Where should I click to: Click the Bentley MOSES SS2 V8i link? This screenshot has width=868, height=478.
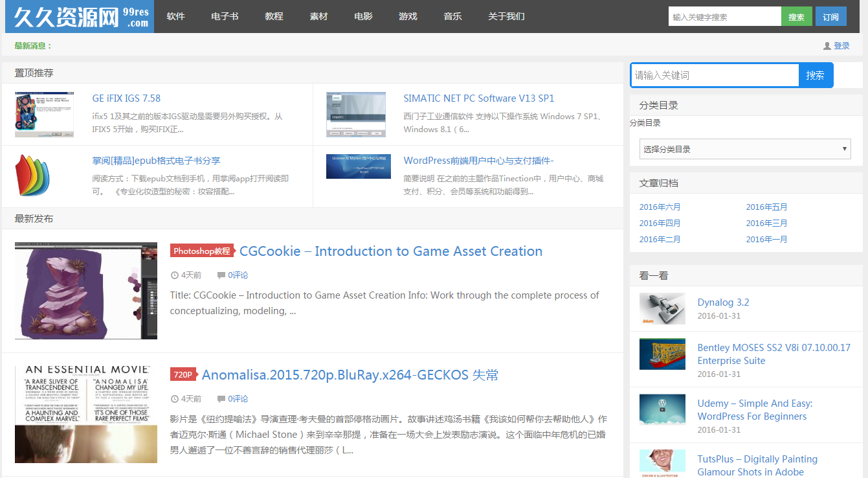coord(773,354)
